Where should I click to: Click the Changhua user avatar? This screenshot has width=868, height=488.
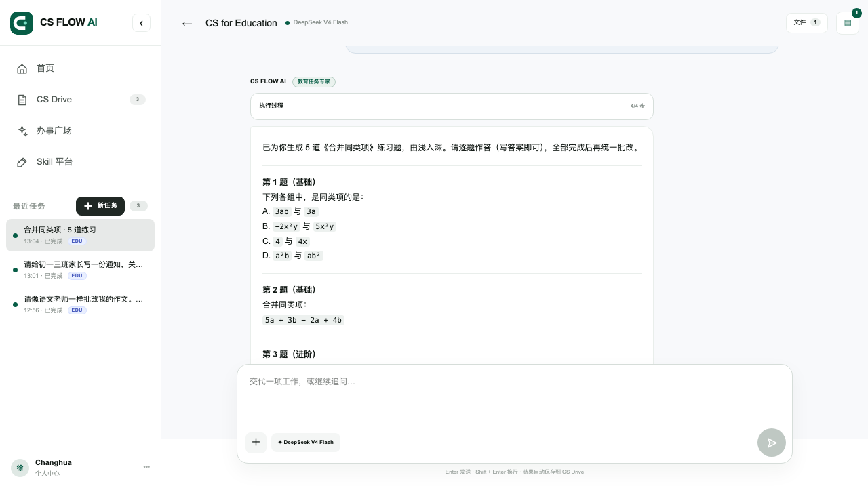[x=20, y=468]
